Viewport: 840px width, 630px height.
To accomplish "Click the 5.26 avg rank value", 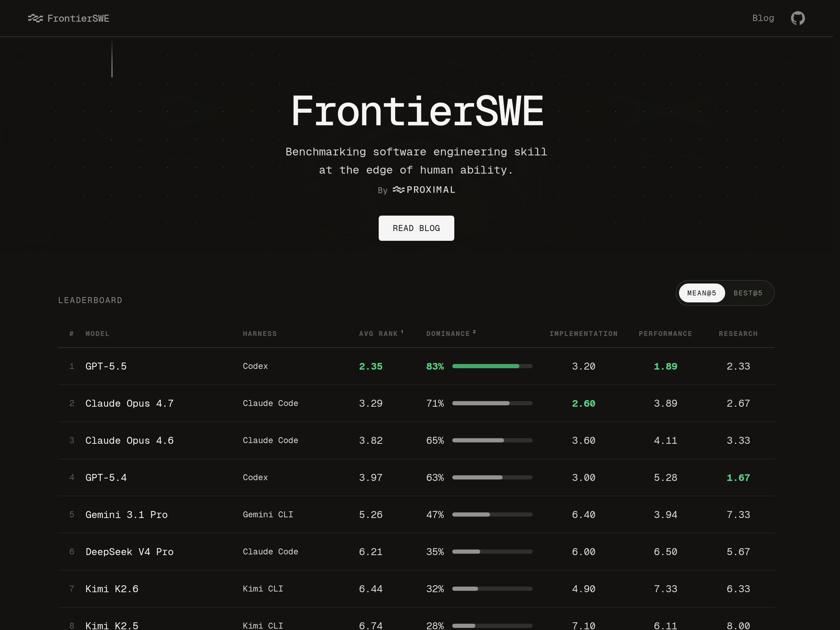I will 371,514.
